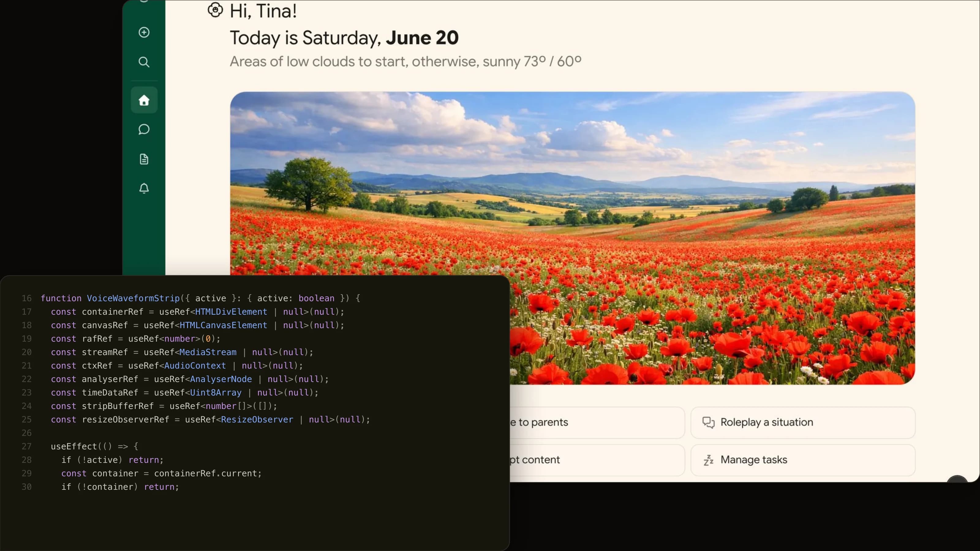Click the ResizeObserver type on line 25
980x551 pixels.
click(x=257, y=419)
